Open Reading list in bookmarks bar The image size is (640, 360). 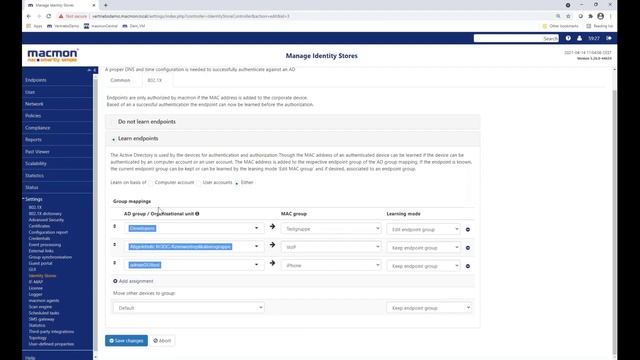(600, 26)
